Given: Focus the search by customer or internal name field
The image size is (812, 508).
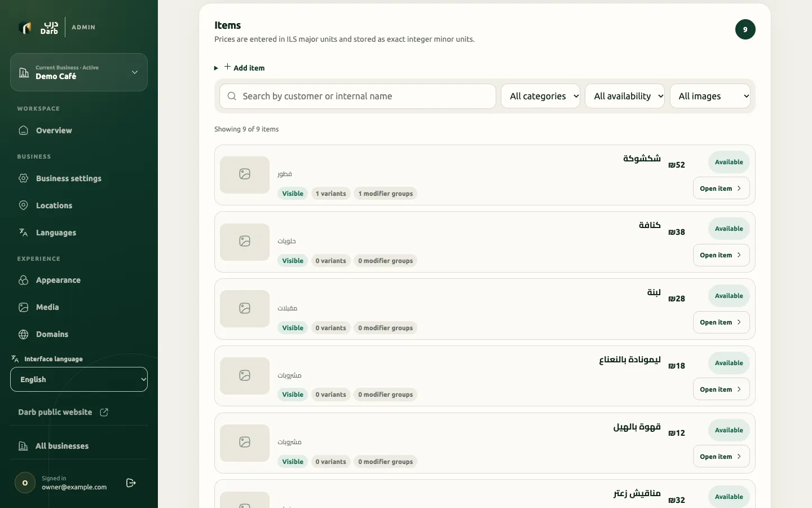Looking at the screenshot, I should (358, 96).
